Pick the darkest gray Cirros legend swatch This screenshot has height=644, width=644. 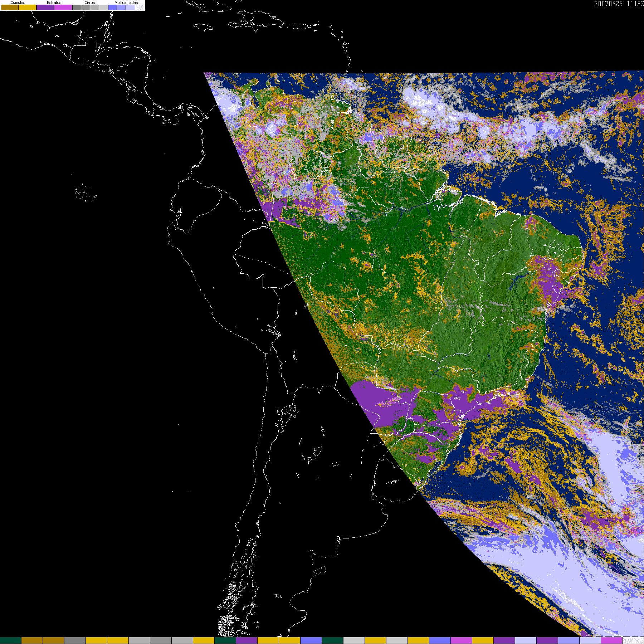[77, 7]
